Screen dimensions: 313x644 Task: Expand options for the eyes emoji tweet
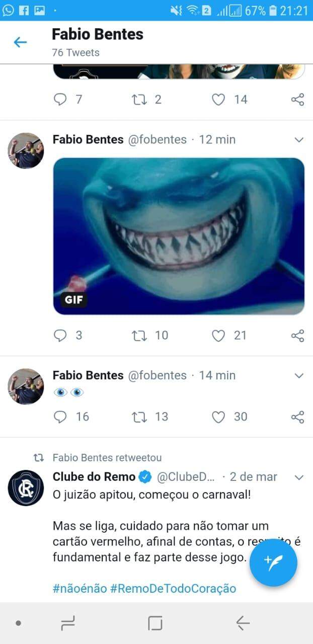[299, 375]
